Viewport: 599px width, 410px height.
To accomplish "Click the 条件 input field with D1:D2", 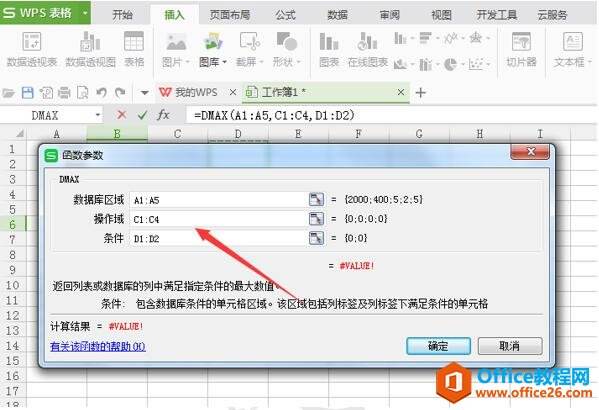I will 219,238.
